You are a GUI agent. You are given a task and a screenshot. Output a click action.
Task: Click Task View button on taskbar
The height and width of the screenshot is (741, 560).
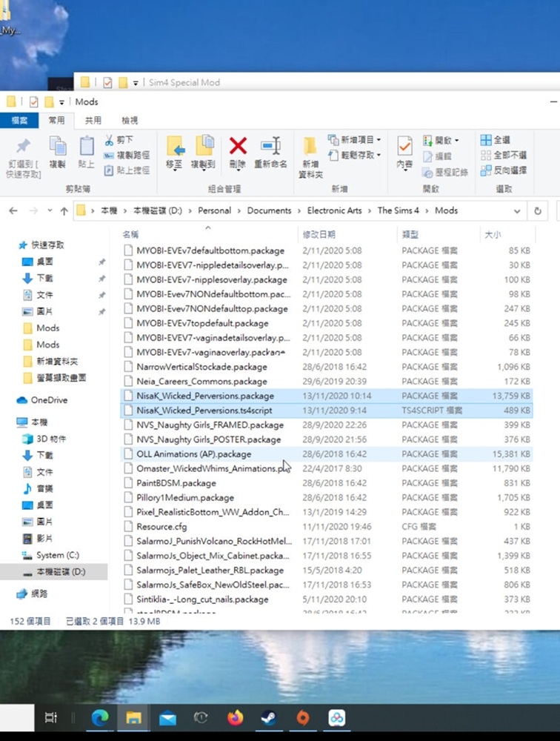coord(51,718)
